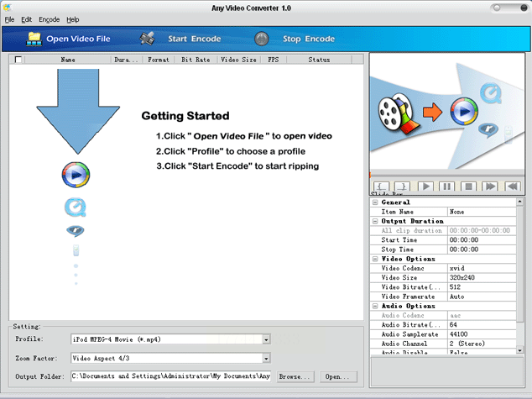Viewport: 532px width, 399px height.
Task: Click the rewind preview button
Action: (x=512, y=186)
